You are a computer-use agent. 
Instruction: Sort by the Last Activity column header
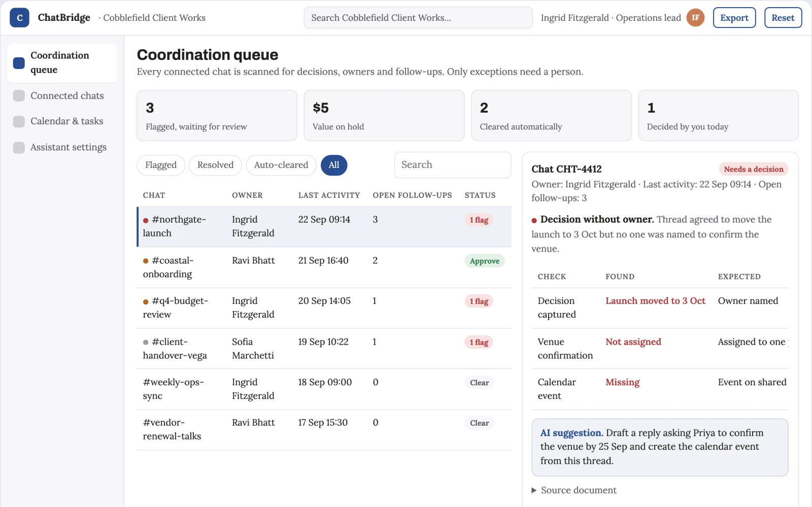tap(329, 195)
